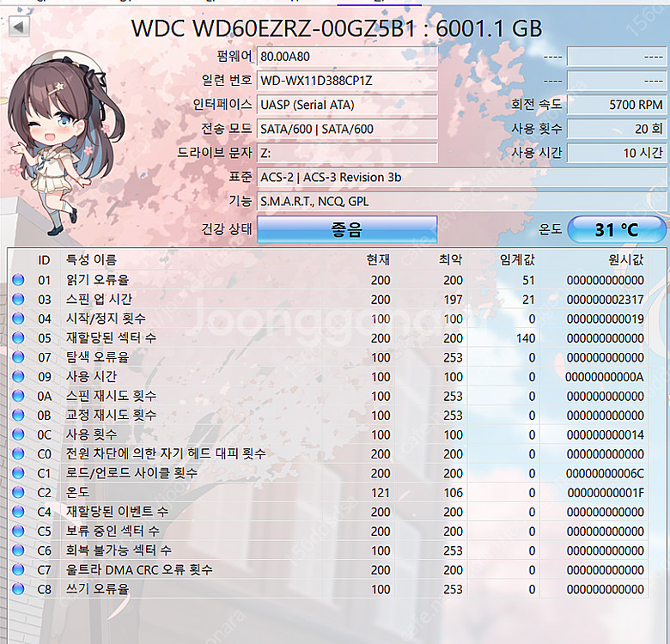Screen dimensions: 670x644
Task: Click worst value 197 in 스핀 업 시간 row
Action: (453, 300)
